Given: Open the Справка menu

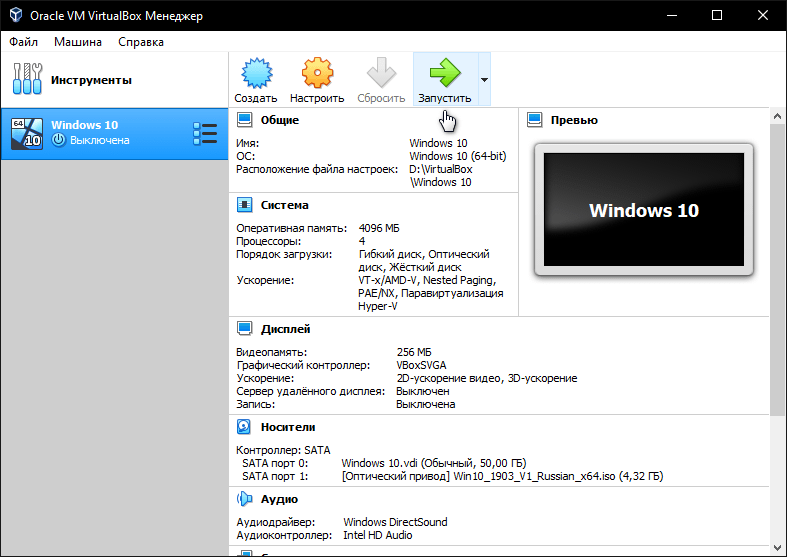Looking at the screenshot, I should point(141,42).
